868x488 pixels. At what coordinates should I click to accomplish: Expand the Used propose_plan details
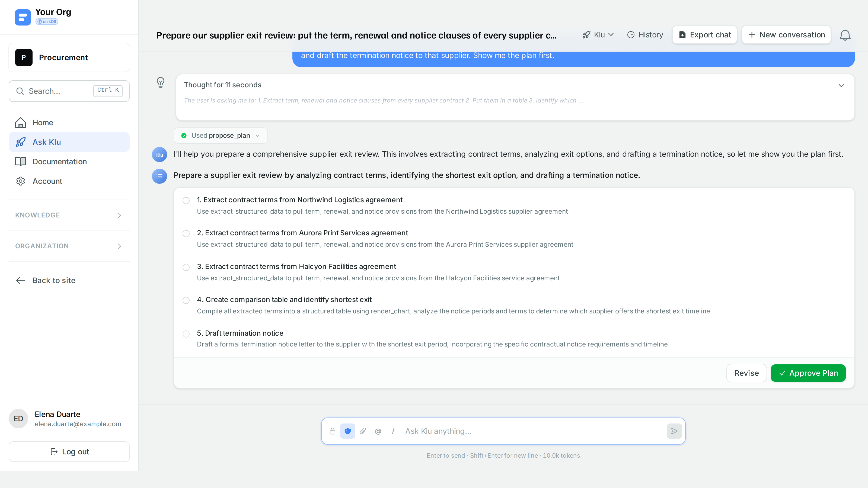point(221,136)
